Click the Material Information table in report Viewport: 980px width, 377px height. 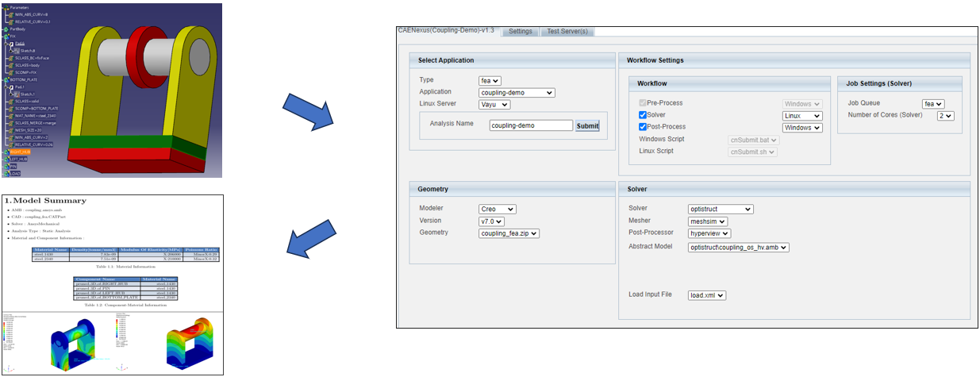click(126, 255)
